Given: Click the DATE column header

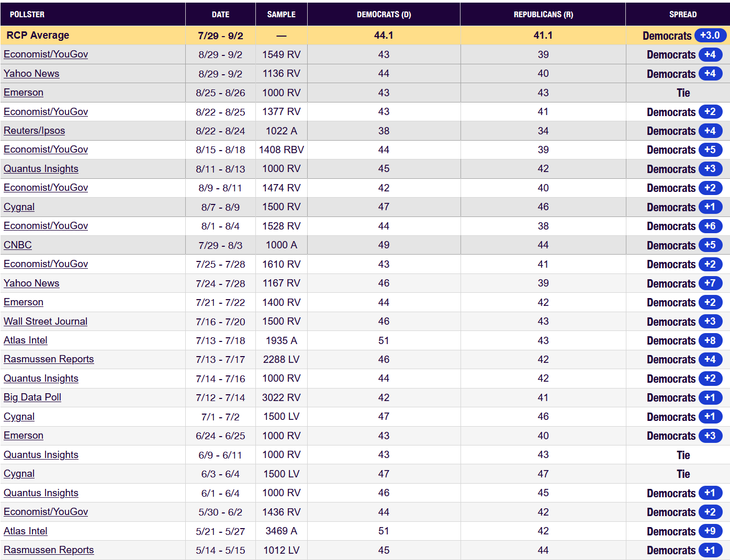Looking at the screenshot, I should point(221,15).
